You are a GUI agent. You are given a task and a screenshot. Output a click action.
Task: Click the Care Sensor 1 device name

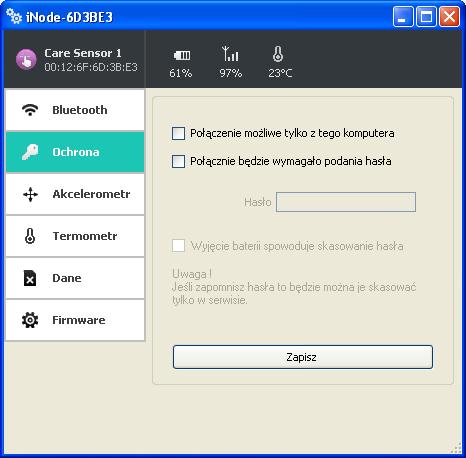click(x=83, y=53)
